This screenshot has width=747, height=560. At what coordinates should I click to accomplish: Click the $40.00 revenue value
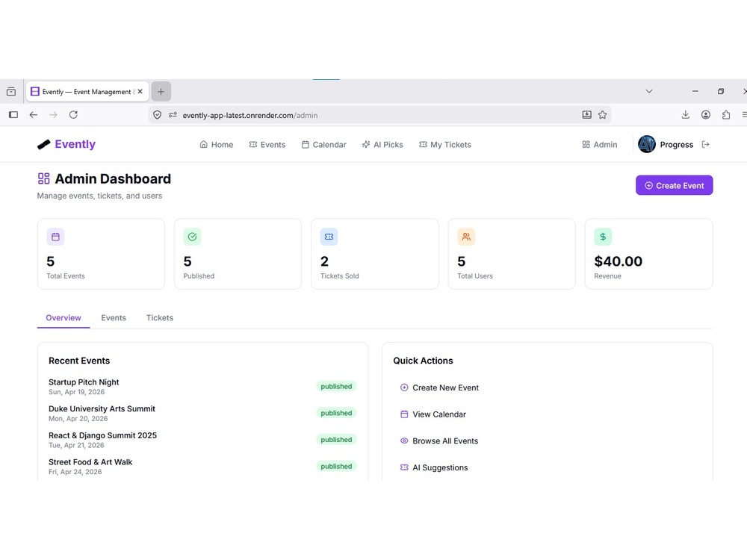point(618,261)
